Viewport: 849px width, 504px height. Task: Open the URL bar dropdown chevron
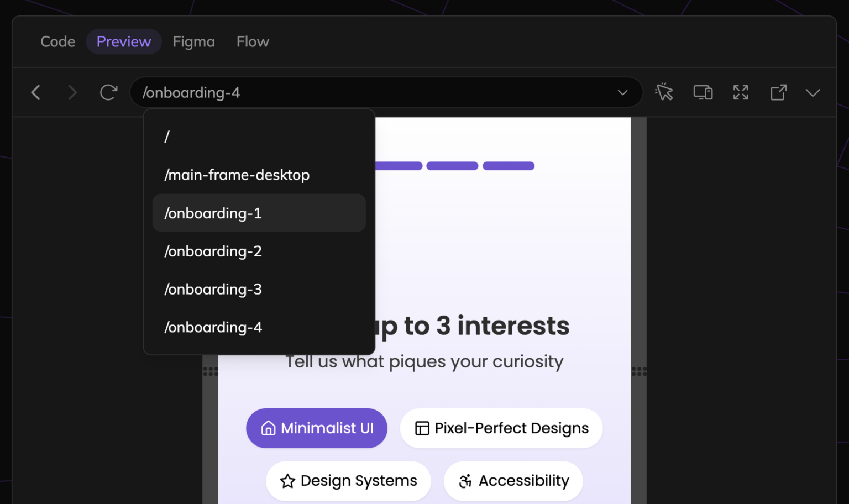coord(622,92)
